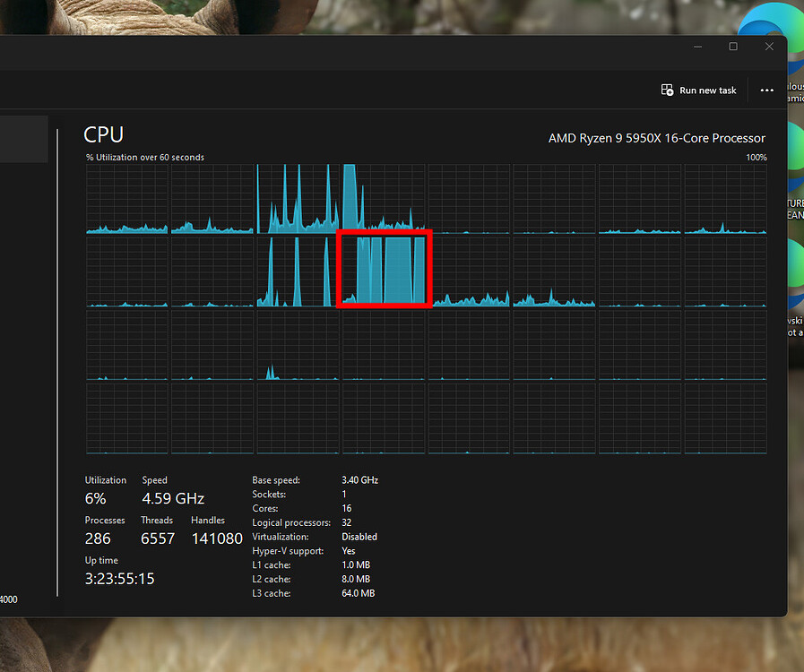Image resolution: width=804 pixels, height=672 pixels.
Task: Click the cores value 16
Action: [x=347, y=509]
